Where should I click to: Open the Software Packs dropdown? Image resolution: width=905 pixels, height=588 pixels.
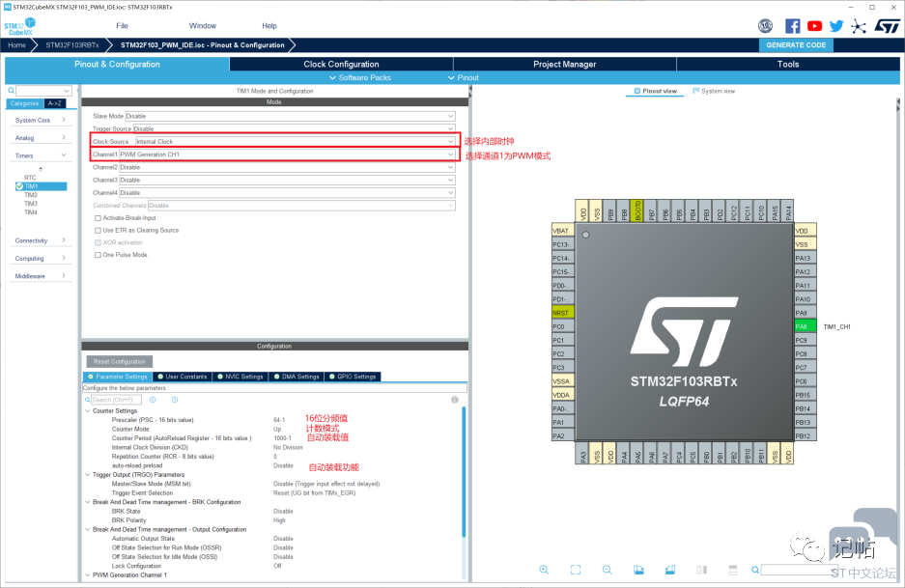coord(360,78)
